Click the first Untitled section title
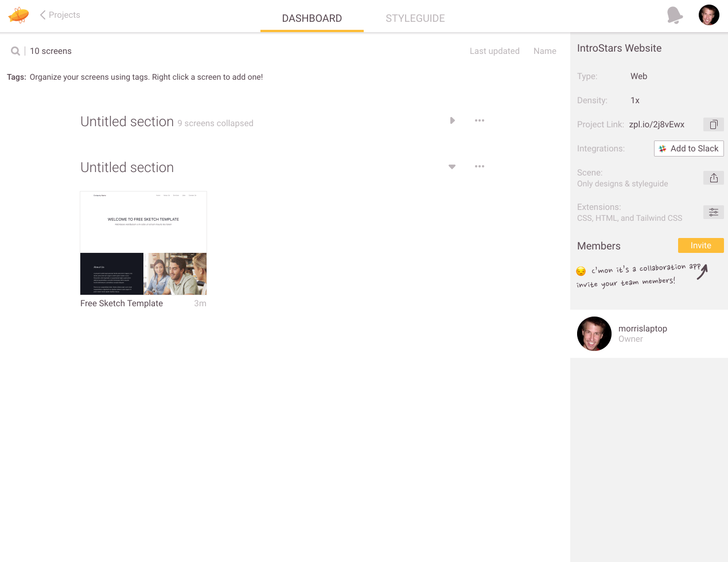This screenshot has width=728, height=562. [x=127, y=122]
